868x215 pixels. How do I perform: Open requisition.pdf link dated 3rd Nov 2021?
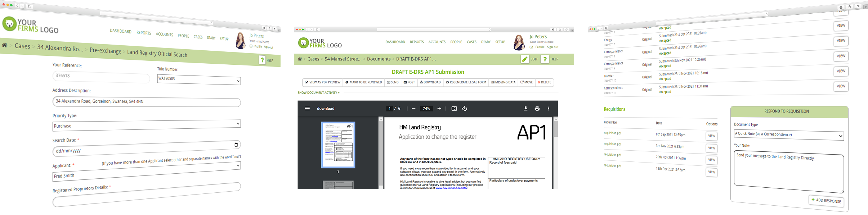point(613,144)
